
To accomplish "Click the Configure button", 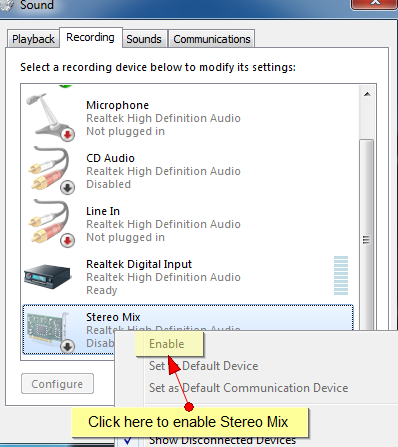I will point(57,384).
